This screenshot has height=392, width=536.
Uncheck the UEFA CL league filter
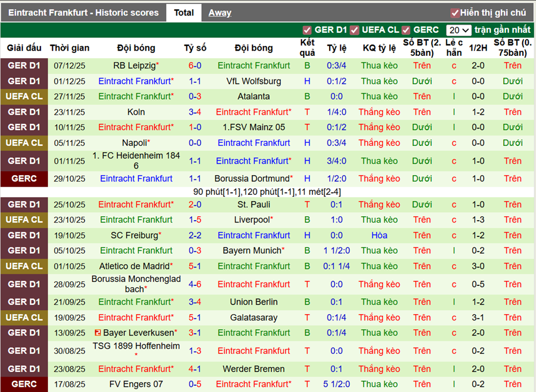click(x=354, y=30)
